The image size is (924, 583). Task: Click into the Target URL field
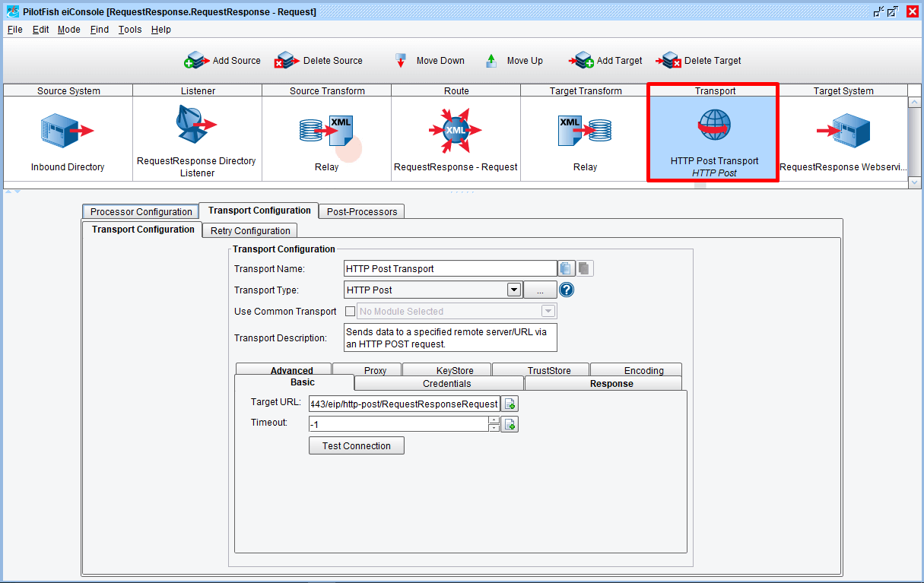pyautogui.click(x=404, y=404)
